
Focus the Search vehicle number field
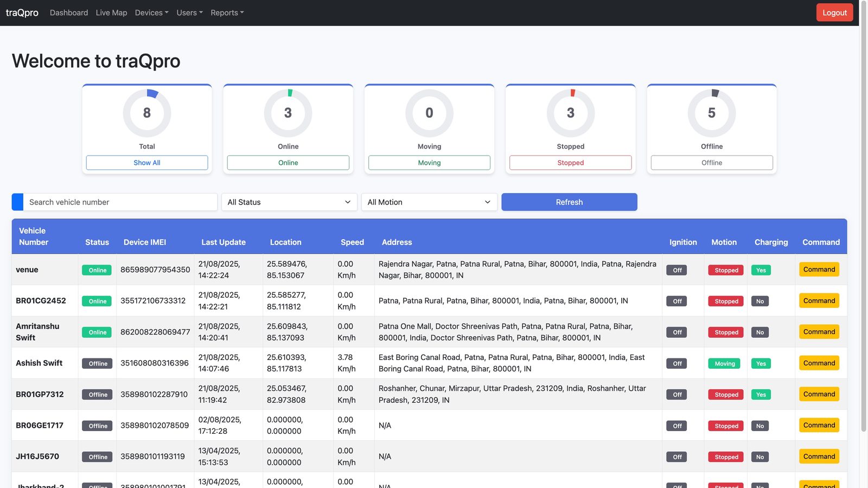pos(120,202)
